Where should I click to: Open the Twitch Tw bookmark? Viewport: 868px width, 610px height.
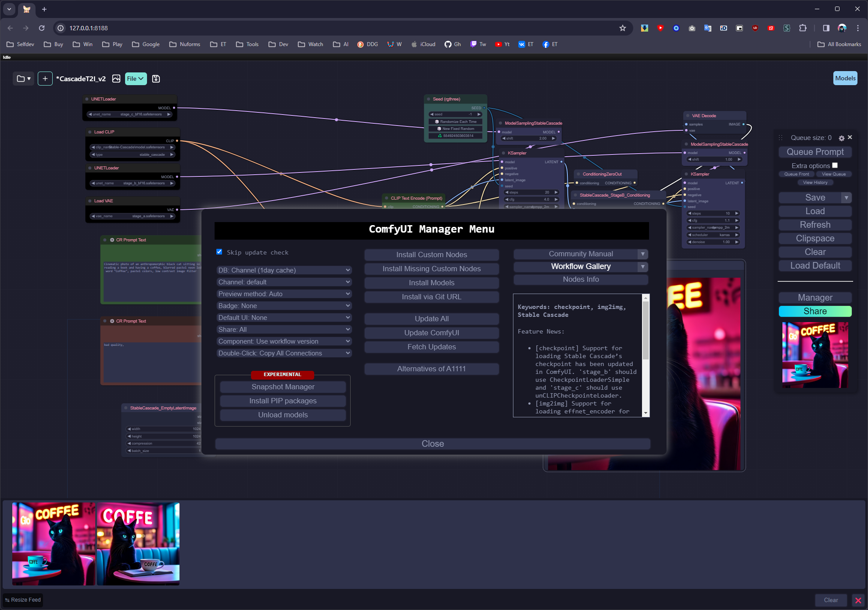tap(478, 44)
